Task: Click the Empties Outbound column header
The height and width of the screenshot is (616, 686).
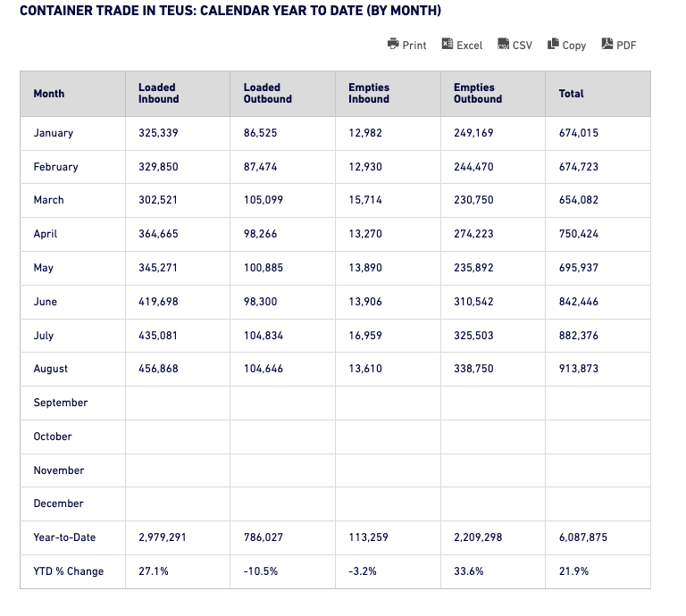Action: [478, 94]
